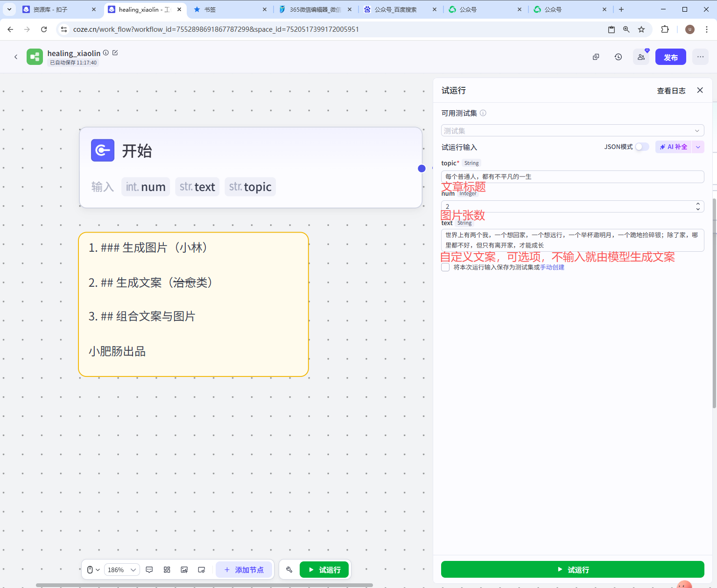Screen dimensions: 717x588
Task: Click the 手动创建 link
Action: click(x=552, y=267)
